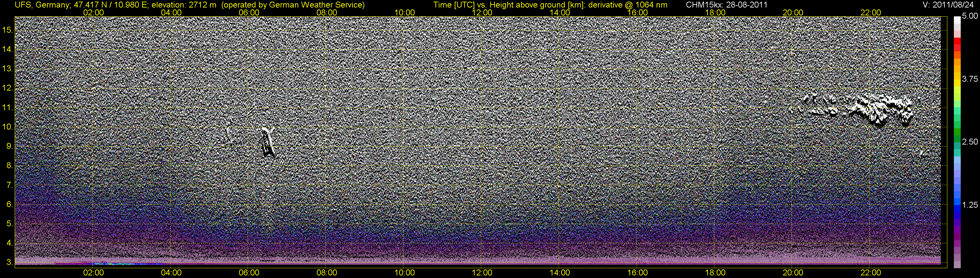This screenshot has width=980, height=278.
Task: Click the 5.00 label on the color scale
Action: point(969,16)
